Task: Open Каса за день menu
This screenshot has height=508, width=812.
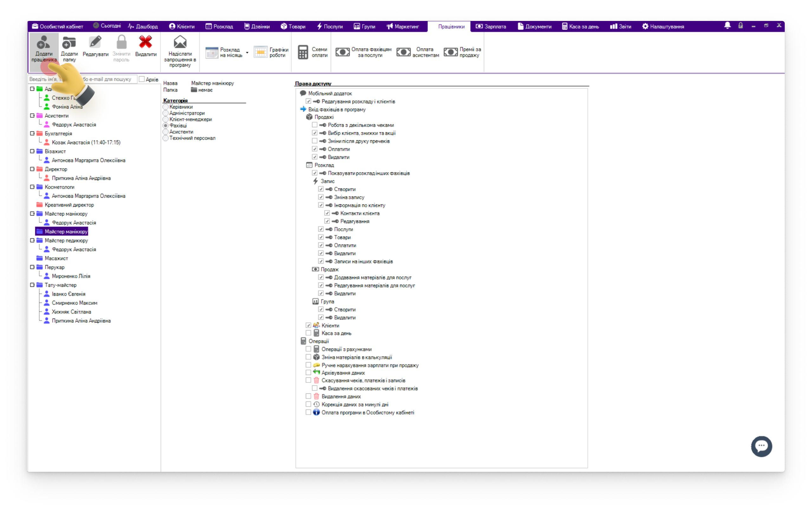Action: pyautogui.click(x=580, y=27)
